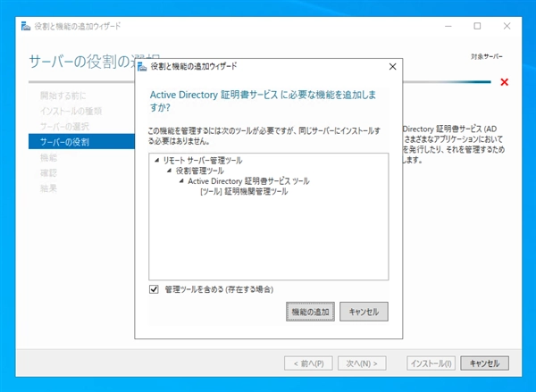Select 役割管理ツール tree row
Screen dimensions: 536x392
199,171
